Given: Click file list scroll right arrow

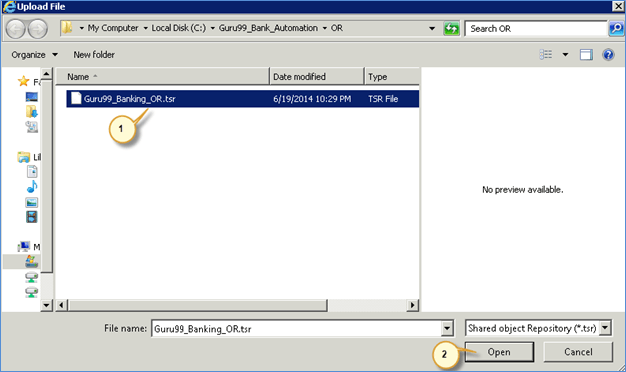Looking at the screenshot, I should pyautogui.click(x=412, y=305).
